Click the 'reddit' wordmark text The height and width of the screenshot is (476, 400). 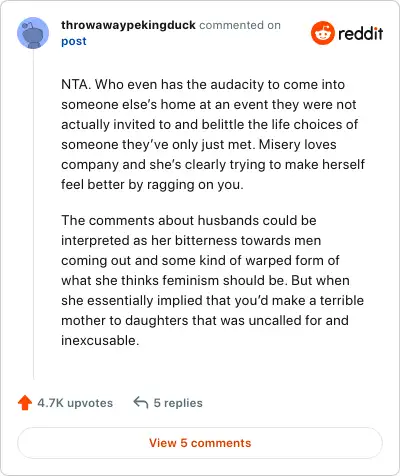pos(360,34)
